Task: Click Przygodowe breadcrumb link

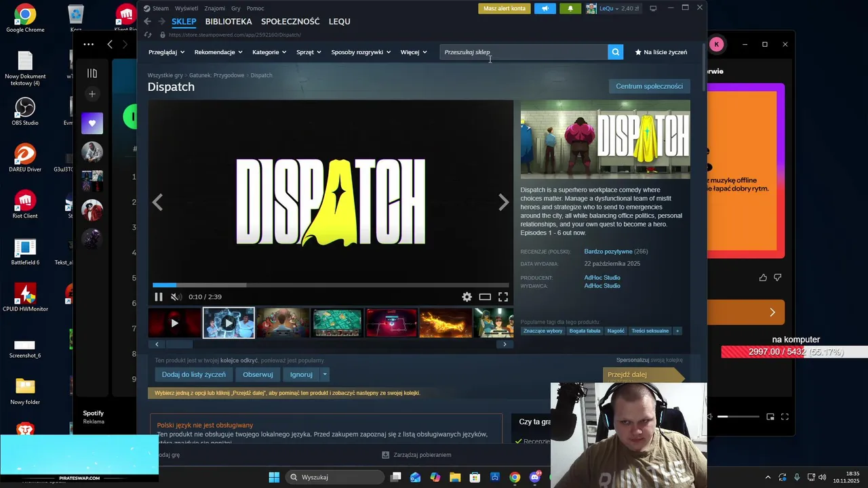Action: (x=216, y=75)
